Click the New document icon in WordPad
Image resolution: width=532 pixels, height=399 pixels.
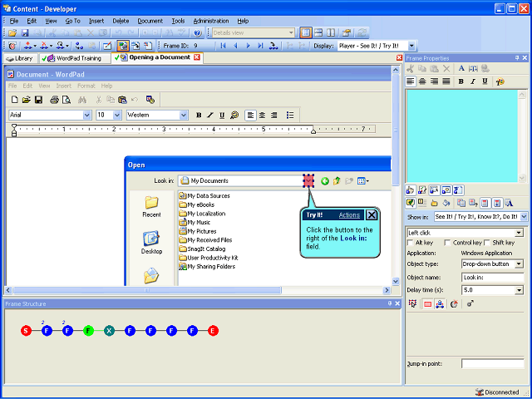15,100
